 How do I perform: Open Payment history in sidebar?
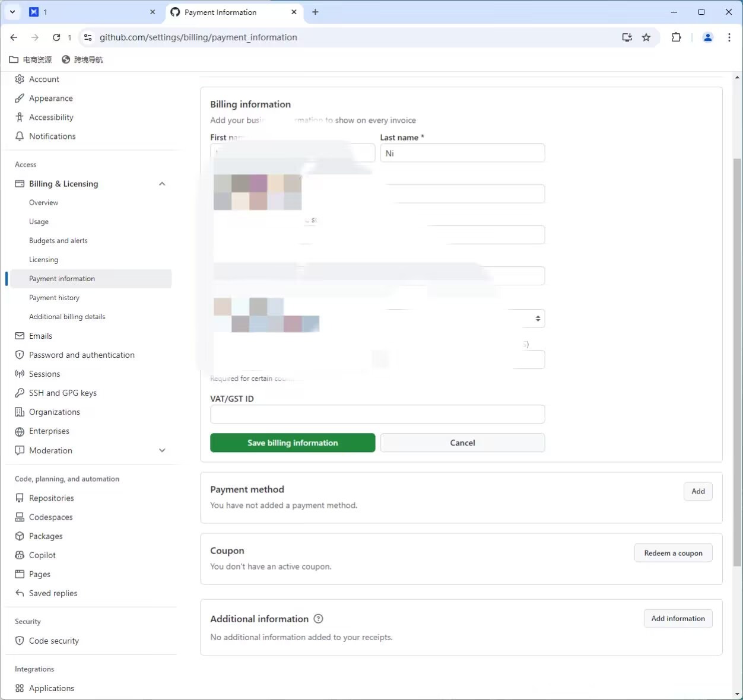coord(54,298)
